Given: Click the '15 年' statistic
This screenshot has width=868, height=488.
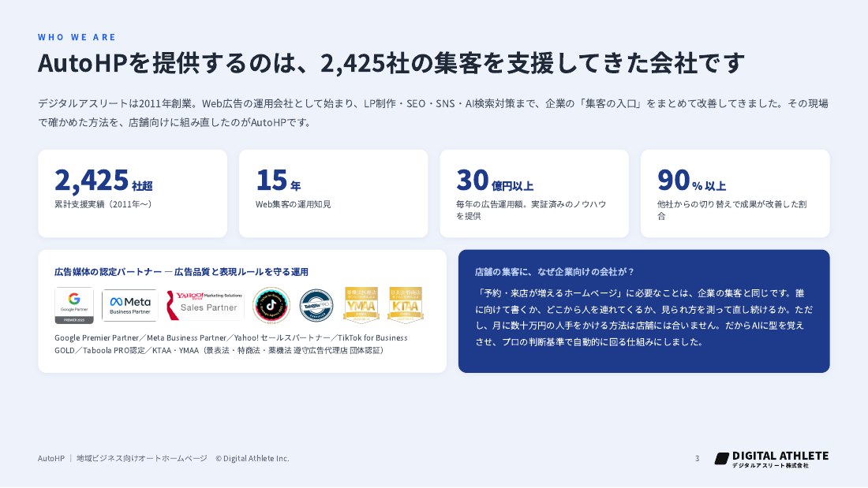Looking at the screenshot, I should pos(278,180).
